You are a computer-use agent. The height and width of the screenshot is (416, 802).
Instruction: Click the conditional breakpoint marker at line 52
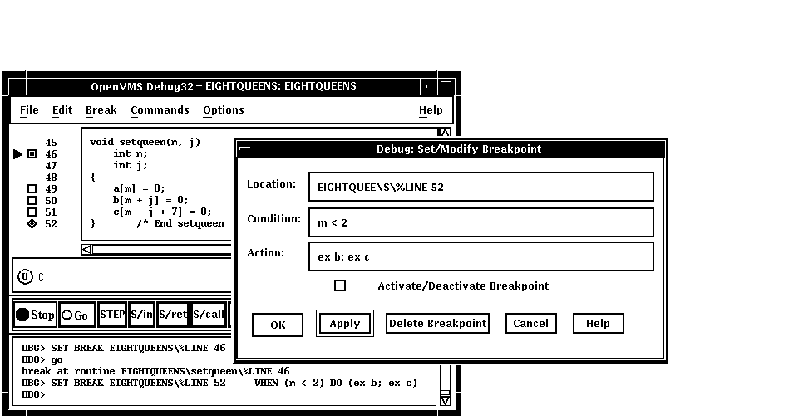[32, 224]
